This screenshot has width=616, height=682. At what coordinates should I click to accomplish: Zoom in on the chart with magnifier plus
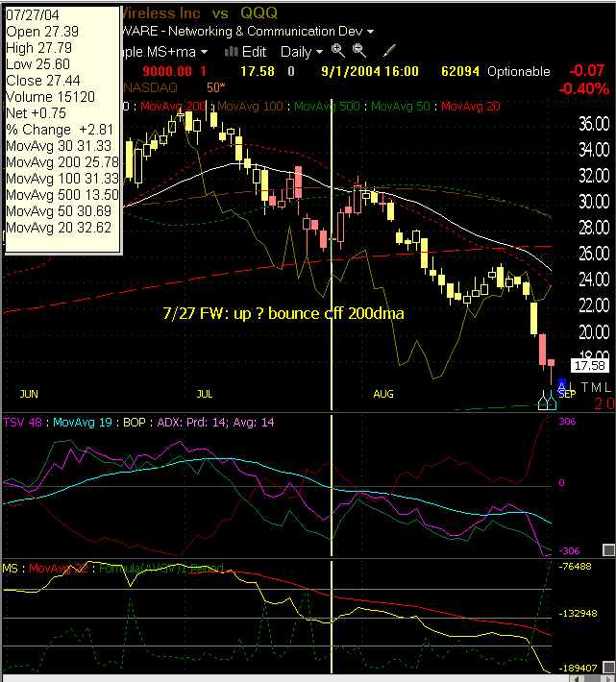click(x=337, y=51)
